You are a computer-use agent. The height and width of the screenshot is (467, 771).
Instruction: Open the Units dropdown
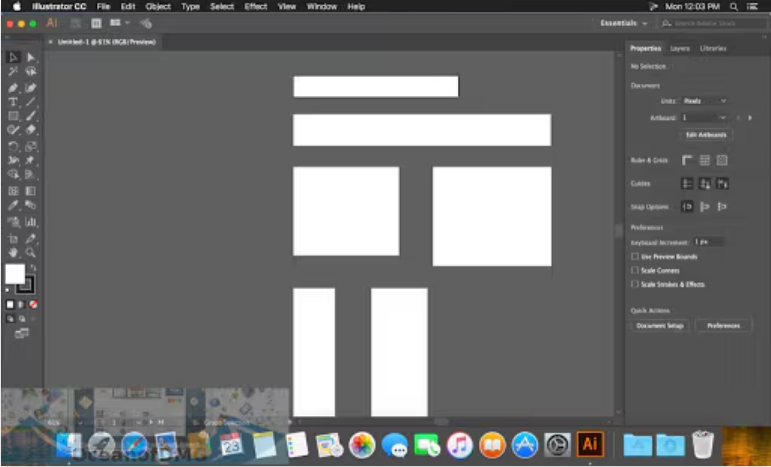[704, 101]
